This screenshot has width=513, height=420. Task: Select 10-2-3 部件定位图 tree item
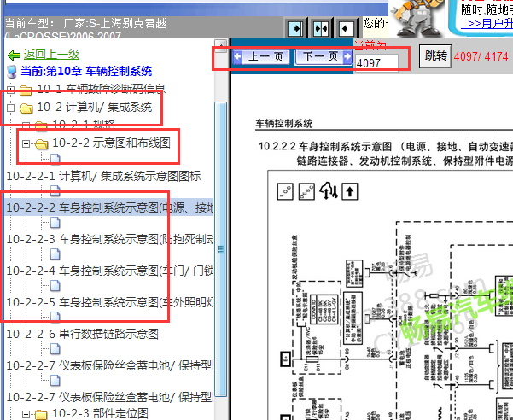tap(100, 413)
